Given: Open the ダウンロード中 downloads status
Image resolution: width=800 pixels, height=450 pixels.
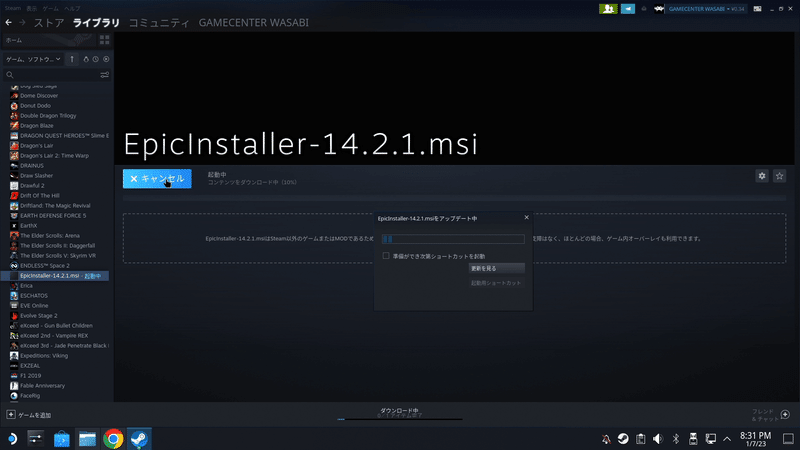Looking at the screenshot, I should point(399,414).
